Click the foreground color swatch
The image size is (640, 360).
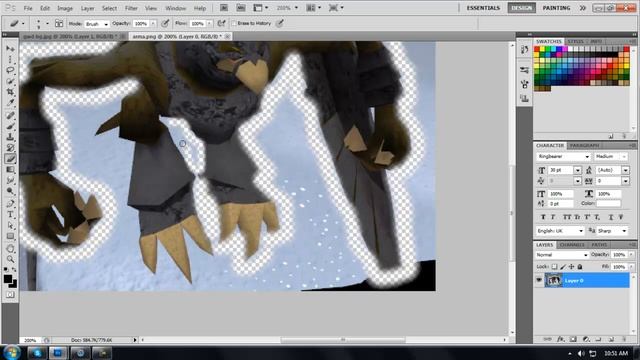8,279
